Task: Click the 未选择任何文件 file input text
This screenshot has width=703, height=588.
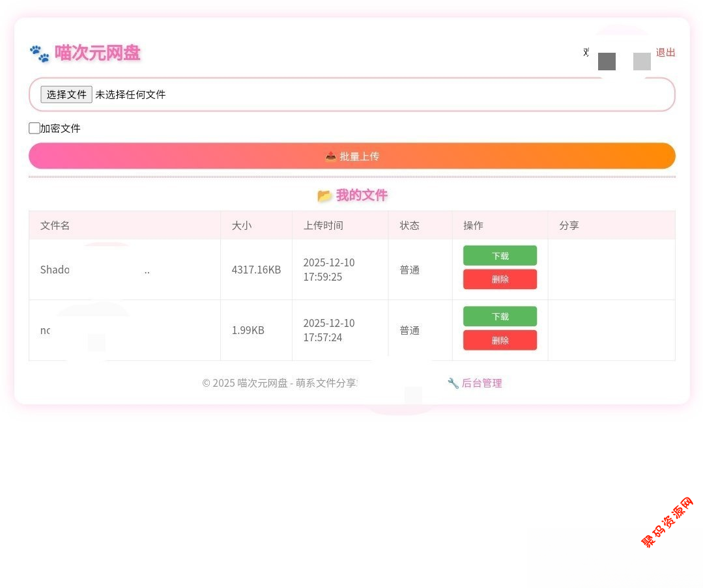Action: coord(130,94)
